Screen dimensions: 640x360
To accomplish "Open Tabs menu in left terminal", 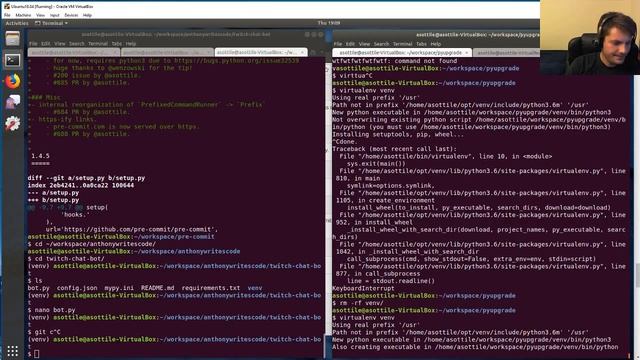I will tap(117, 44).
